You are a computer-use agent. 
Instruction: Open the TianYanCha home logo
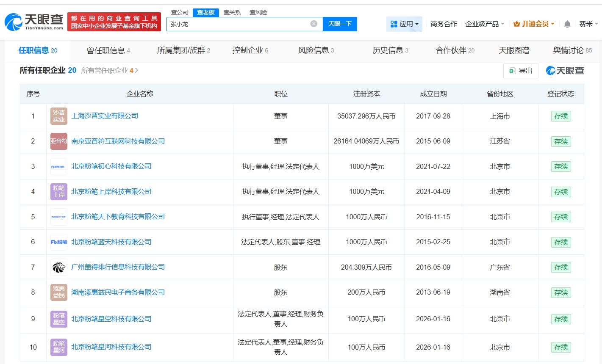point(34,22)
